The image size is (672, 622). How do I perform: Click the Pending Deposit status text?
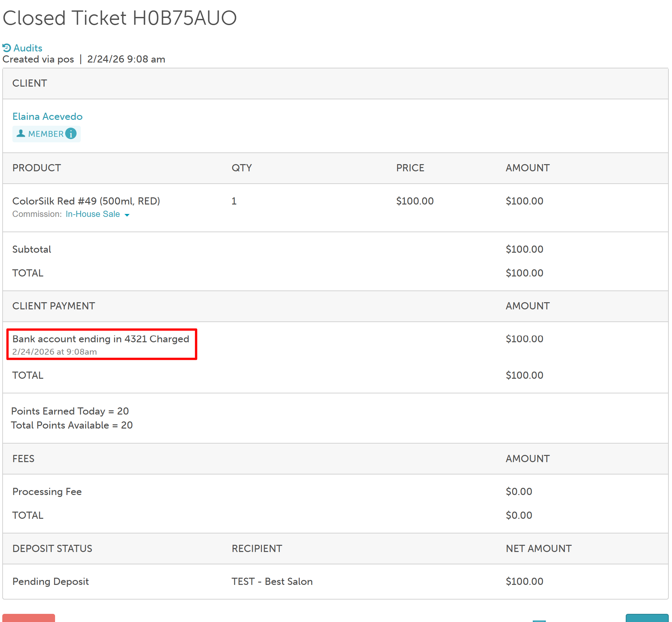tap(50, 582)
